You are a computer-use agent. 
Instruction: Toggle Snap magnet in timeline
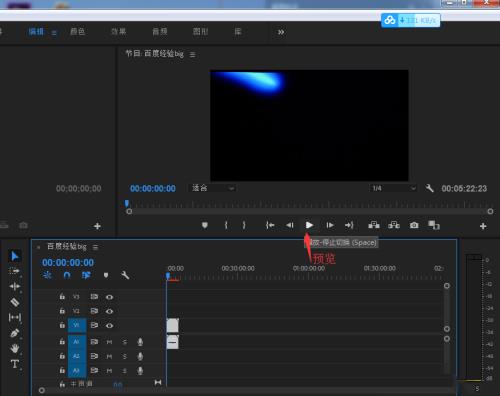(67, 275)
